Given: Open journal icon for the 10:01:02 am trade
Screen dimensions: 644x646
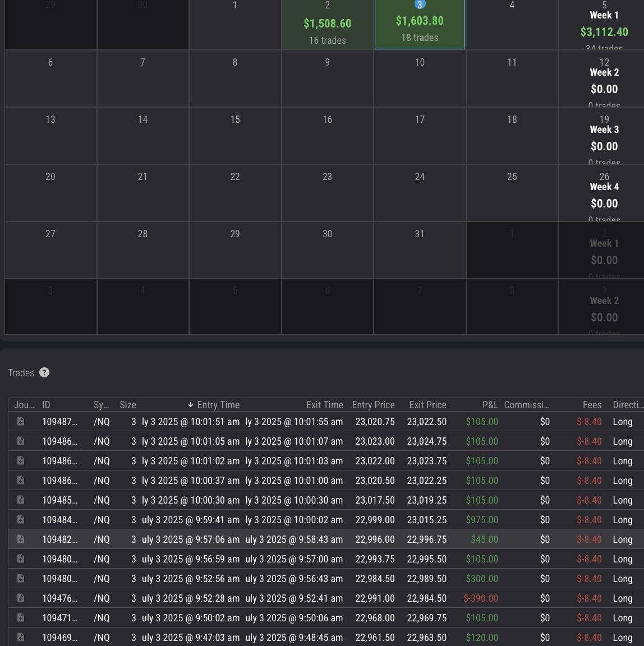Looking at the screenshot, I should click(21, 460).
